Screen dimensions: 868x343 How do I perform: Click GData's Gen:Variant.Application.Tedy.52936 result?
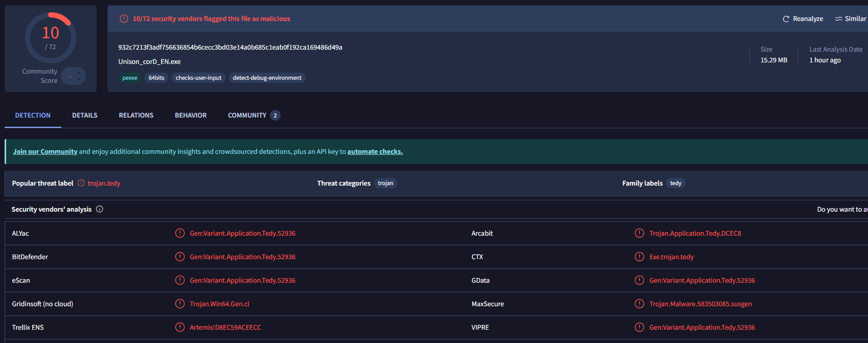point(702,281)
